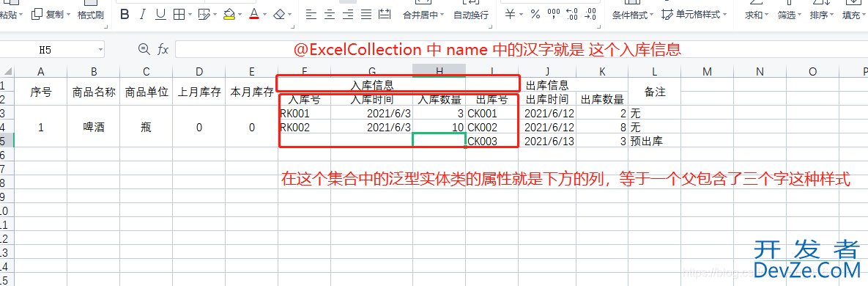This screenshot has height=286, width=868.
Task: Click cell containing RK002
Action: click(x=305, y=128)
